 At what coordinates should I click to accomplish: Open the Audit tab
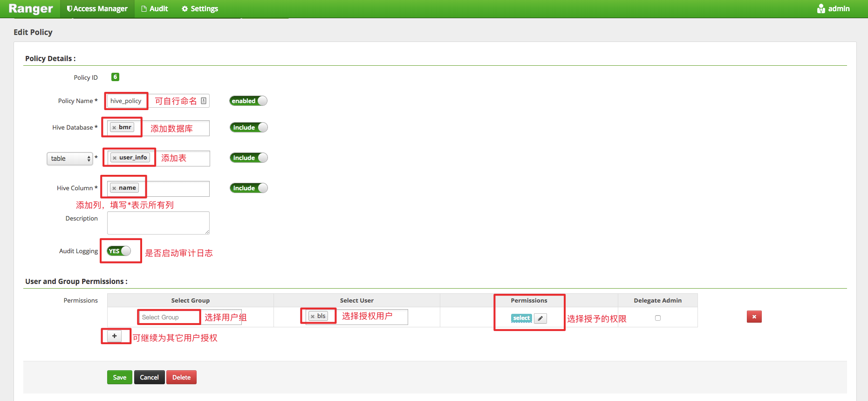pyautogui.click(x=154, y=9)
